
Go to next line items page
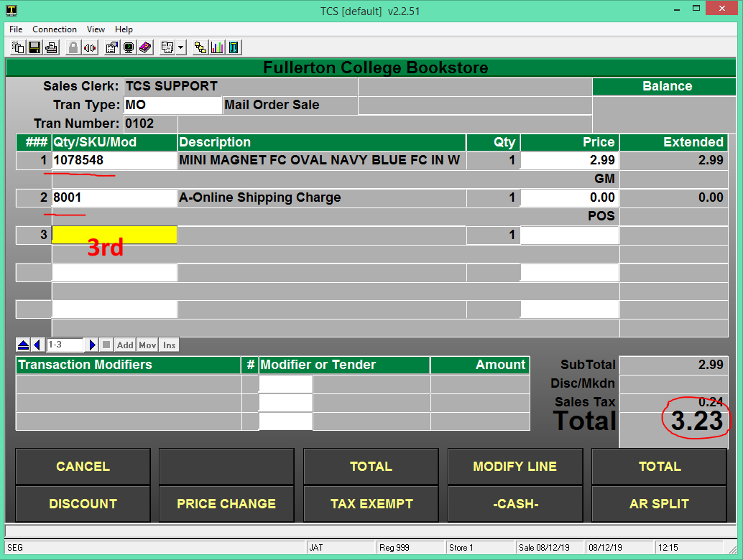click(92, 345)
